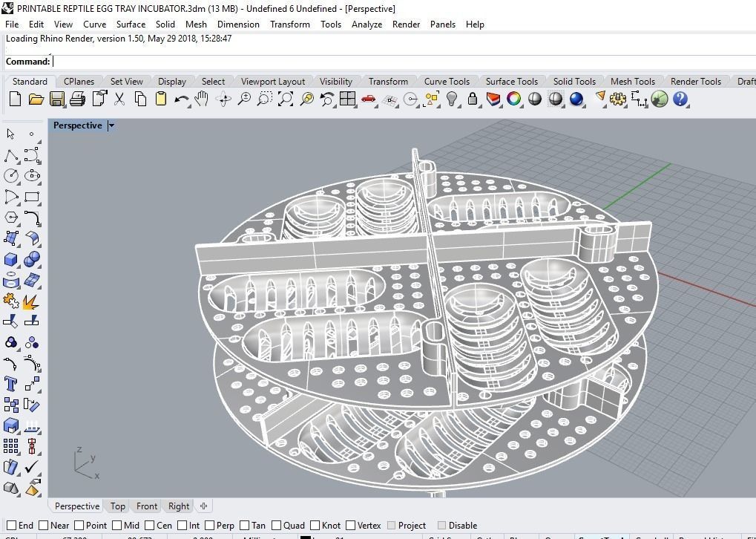
Task: Open the Perspective viewport title dropdown arrow
Action: coord(111,125)
